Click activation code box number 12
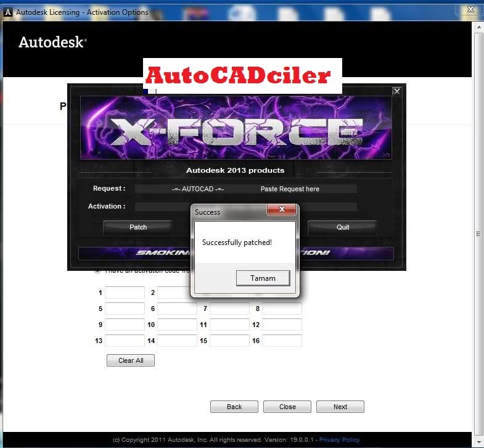Screen dimensions: 484x448 click(x=282, y=325)
